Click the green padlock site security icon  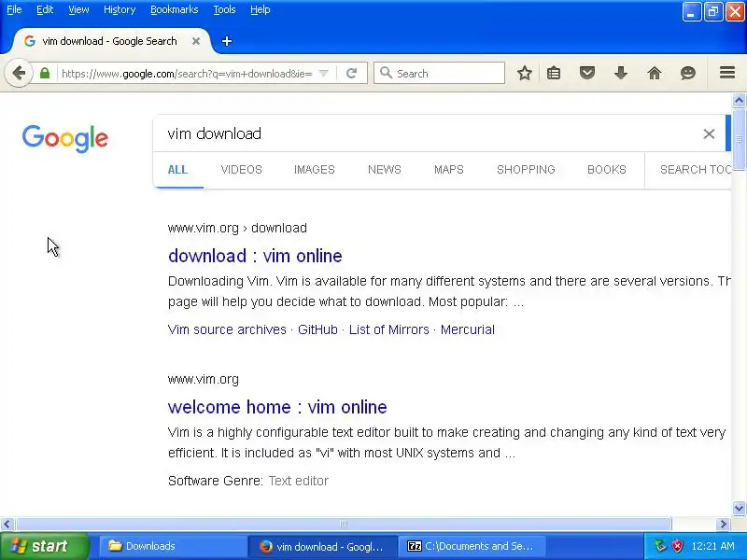coord(45,74)
